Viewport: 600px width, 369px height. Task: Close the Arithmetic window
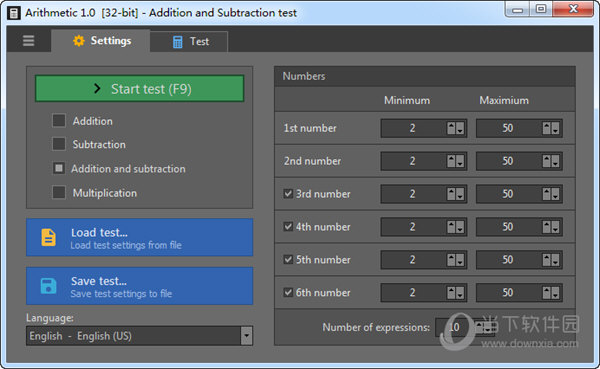(x=573, y=9)
